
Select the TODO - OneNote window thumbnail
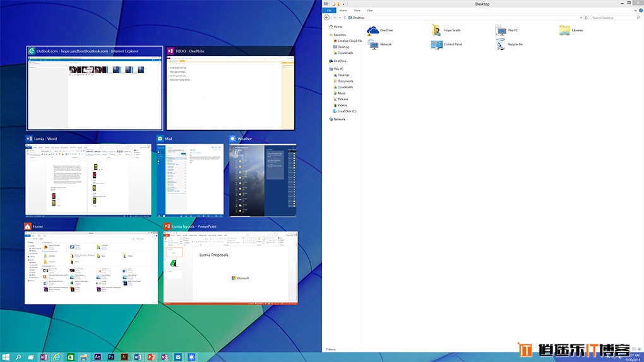pyautogui.click(x=230, y=88)
